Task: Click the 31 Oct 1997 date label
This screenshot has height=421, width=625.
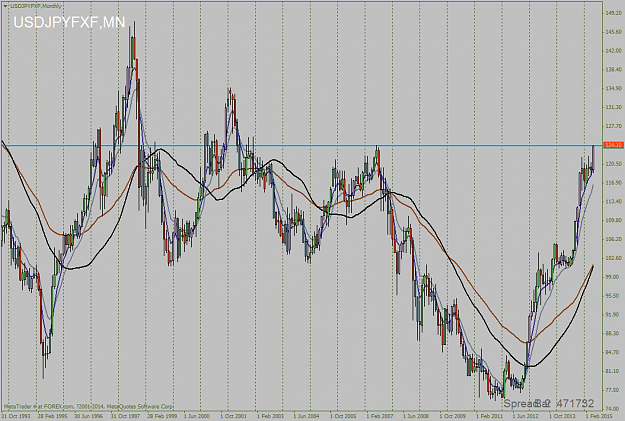Action: click(x=125, y=416)
